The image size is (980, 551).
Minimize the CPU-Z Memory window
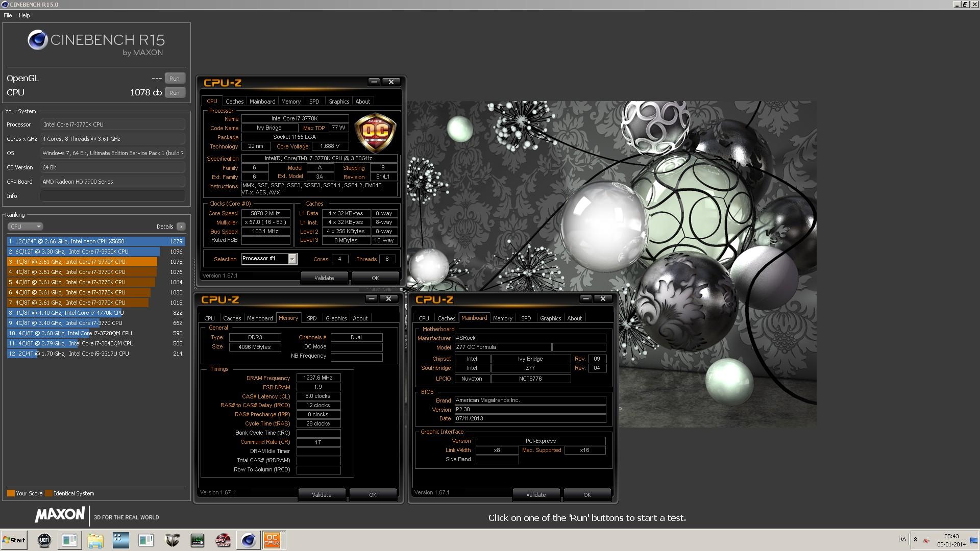tap(372, 298)
